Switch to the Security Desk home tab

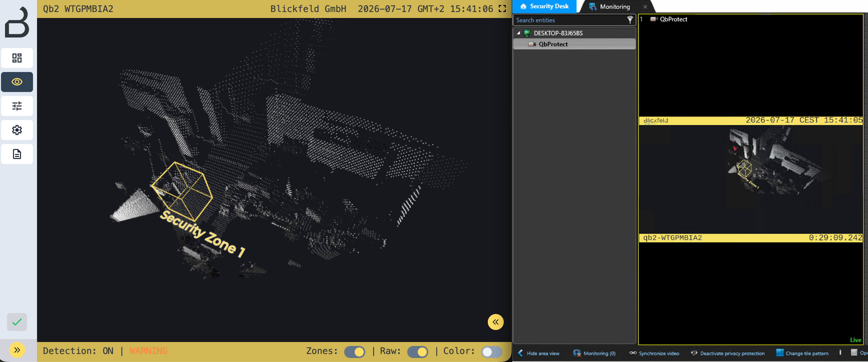[545, 6]
